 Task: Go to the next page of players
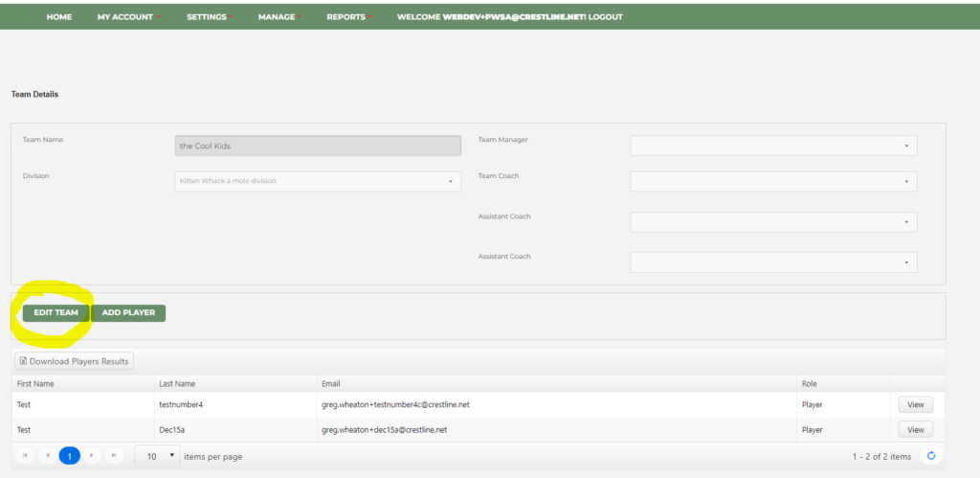pos(92,456)
